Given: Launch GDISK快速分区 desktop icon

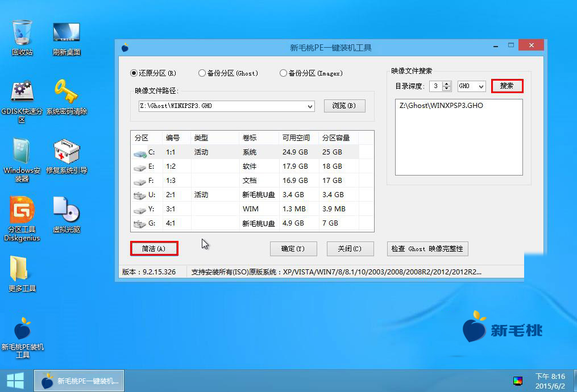Looking at the screenshot, I should pos(22,101).
